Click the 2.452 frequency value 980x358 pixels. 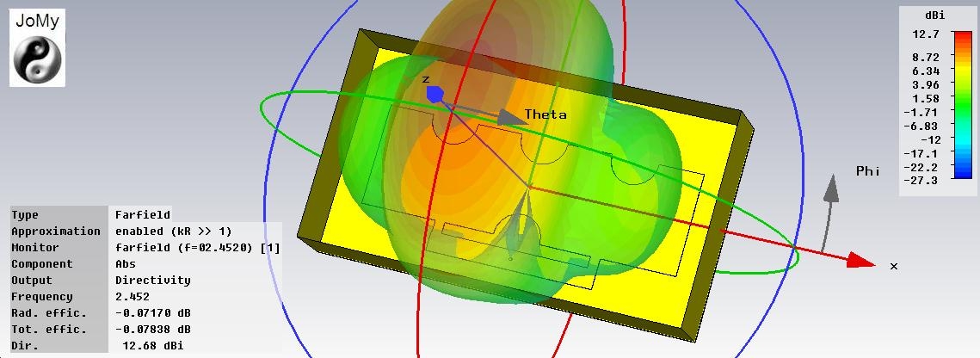click(x=133, y=296)
